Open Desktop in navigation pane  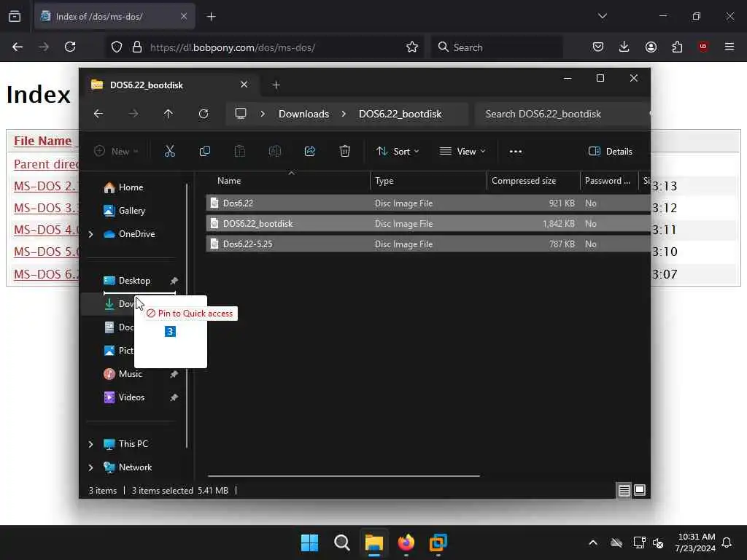127,281
